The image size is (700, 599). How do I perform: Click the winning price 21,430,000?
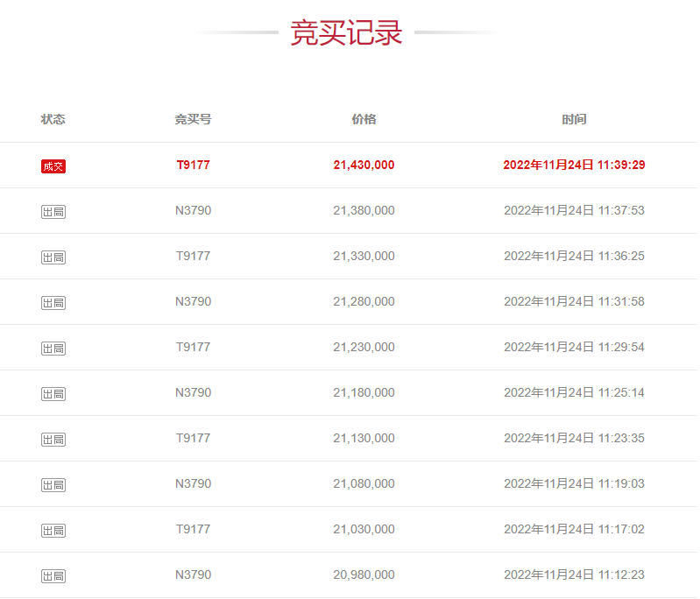364,165
